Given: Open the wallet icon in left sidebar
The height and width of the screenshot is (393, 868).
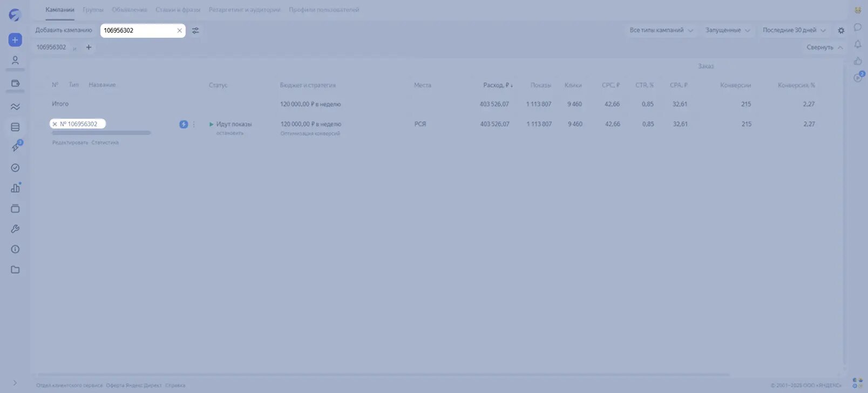Looking at the screenshot, I should click(x=15, y=83).
